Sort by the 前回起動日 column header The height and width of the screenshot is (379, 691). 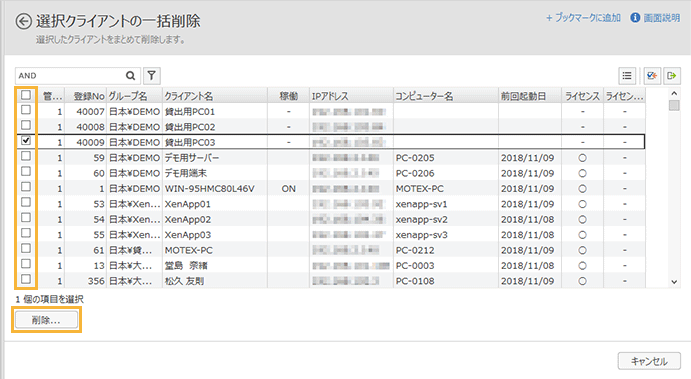(530, 96)
